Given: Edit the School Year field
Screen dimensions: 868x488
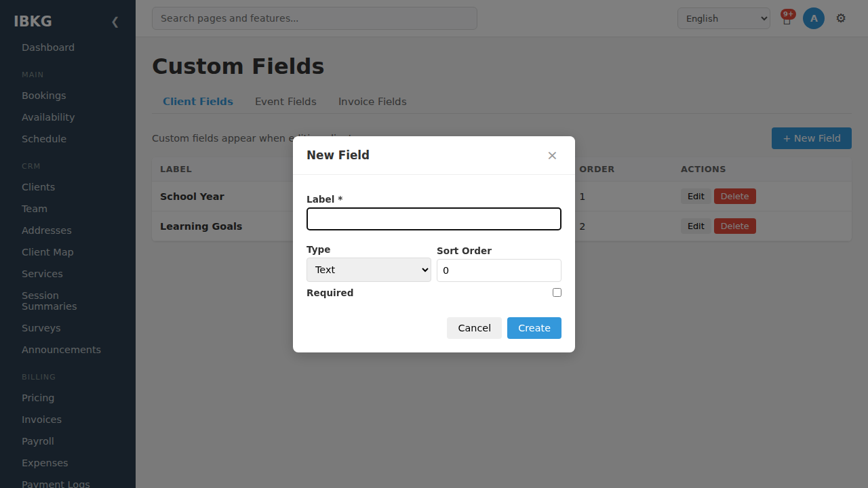Looking at the screenshot, I should click(x=696, y=197).
